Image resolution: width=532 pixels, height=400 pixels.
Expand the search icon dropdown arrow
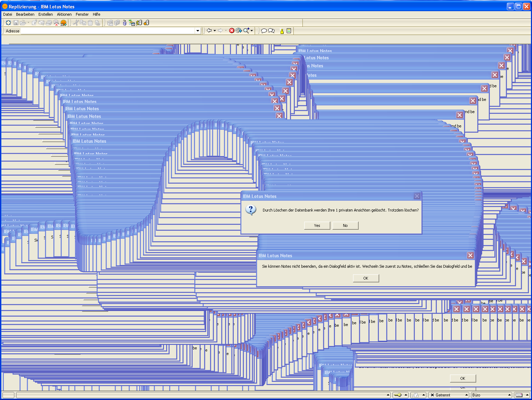coord(252,31)
